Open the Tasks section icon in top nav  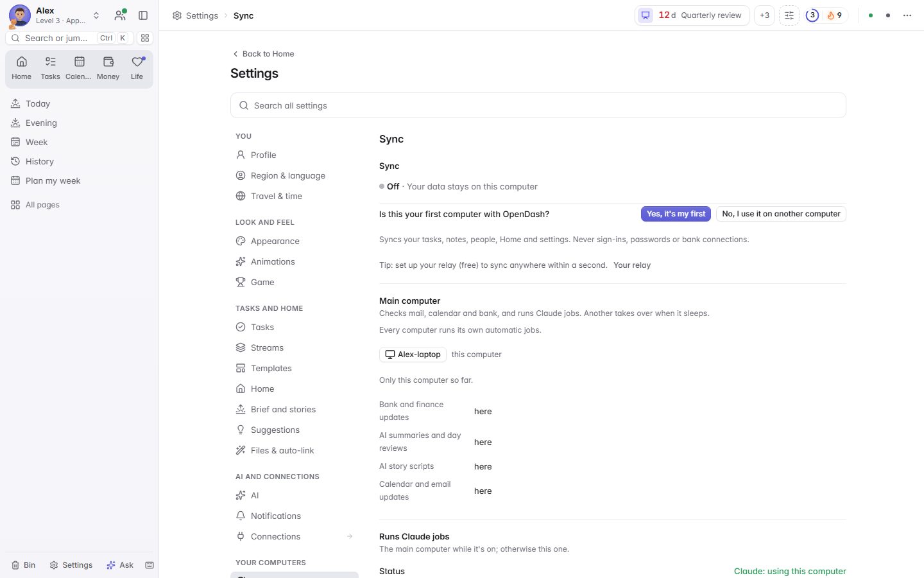point(50,68)
